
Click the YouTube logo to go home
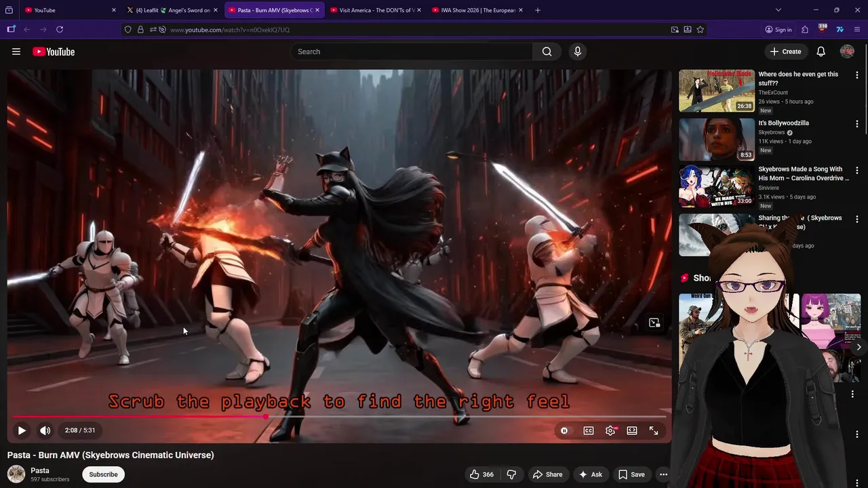pyautogui.click(x=54, y=52)
